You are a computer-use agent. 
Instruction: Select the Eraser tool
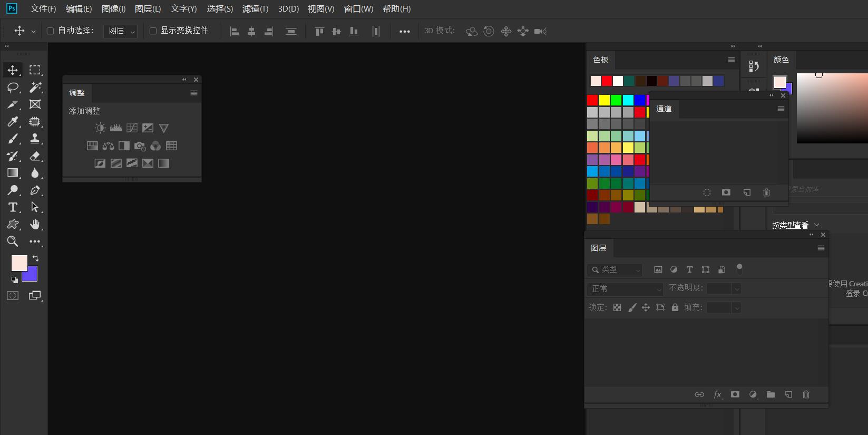point(35,156)
